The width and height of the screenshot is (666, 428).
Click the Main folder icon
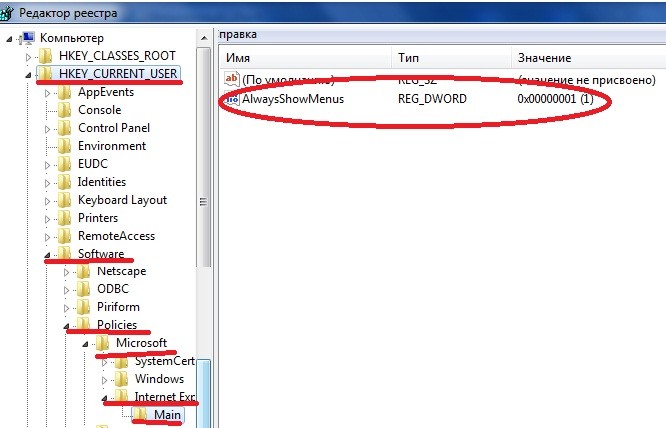pos(141,414)
